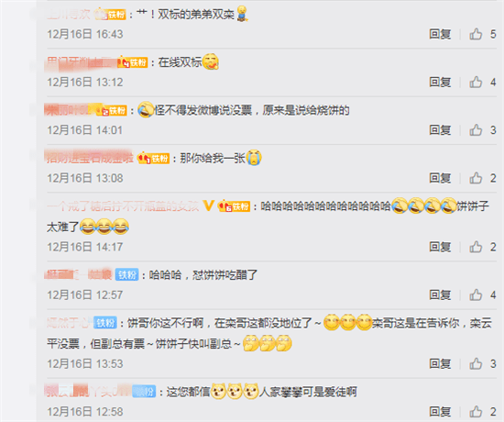The image size is (504, 422).
Task: Open the profile of the '一个戒了糖后拧不开瓶盖的女孩' commenter
Action: coord(123,206)
